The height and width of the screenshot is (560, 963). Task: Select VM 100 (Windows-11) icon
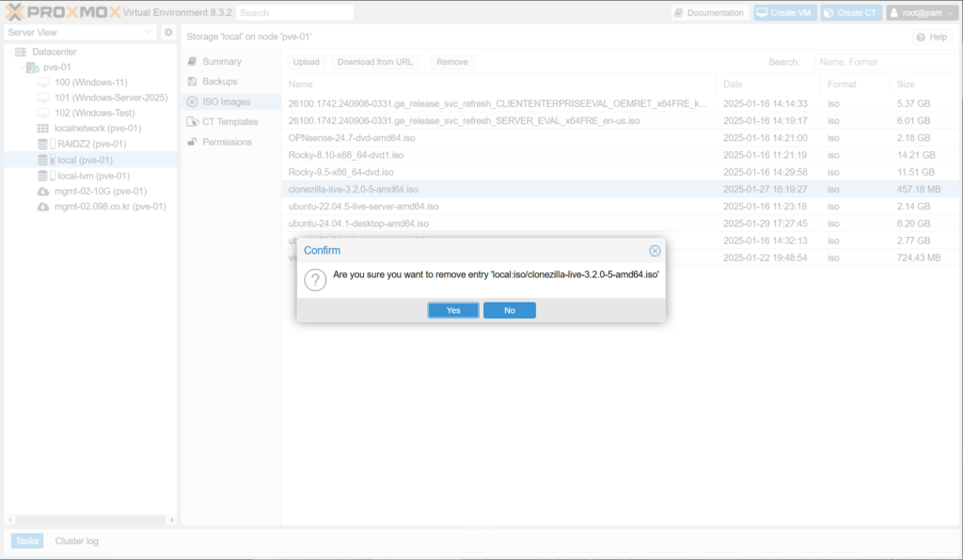point(42,83)
